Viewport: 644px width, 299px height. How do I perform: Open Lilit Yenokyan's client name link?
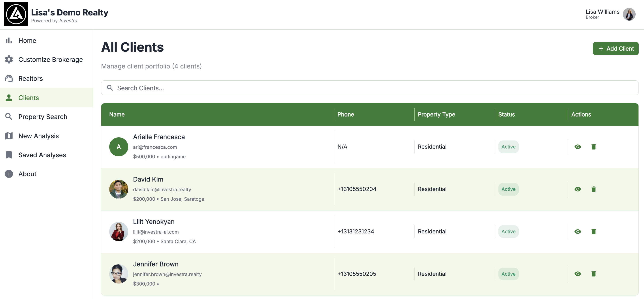[x=154, y=222]
